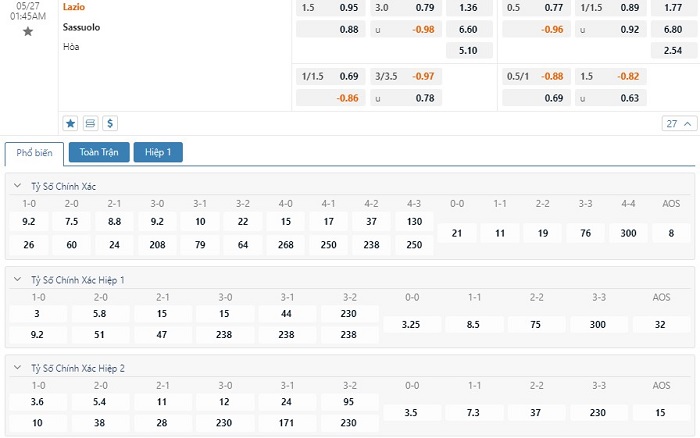Select 1X2 odds 6.60 for Sassuolo
The height and width of the screenshot is (438, 700).
click(469, 29)
